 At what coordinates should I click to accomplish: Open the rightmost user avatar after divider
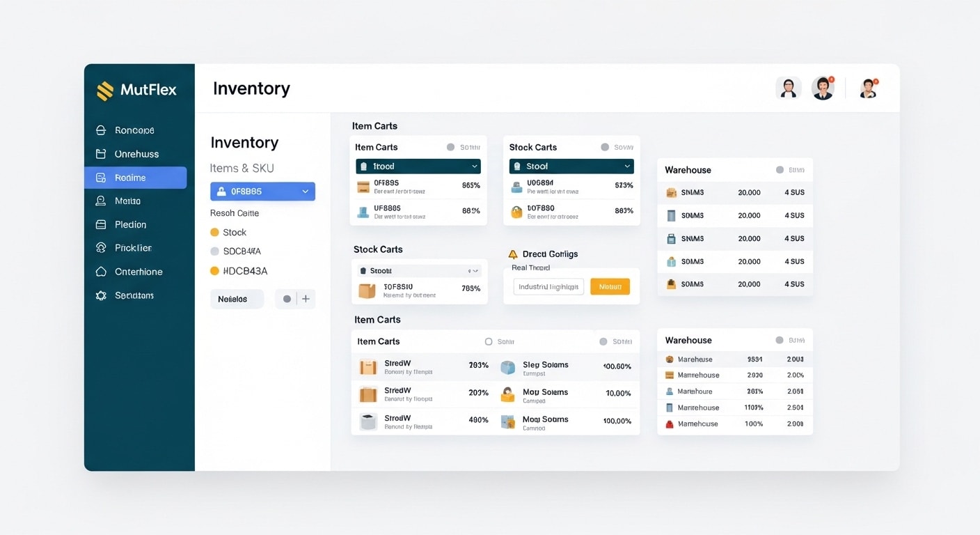pos(868,88)
